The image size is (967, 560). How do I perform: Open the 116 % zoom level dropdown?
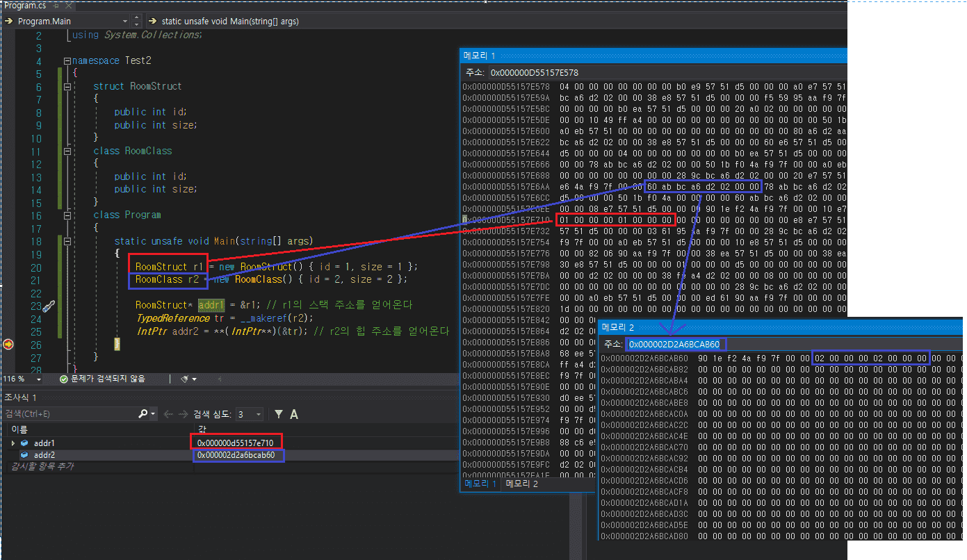40,379
